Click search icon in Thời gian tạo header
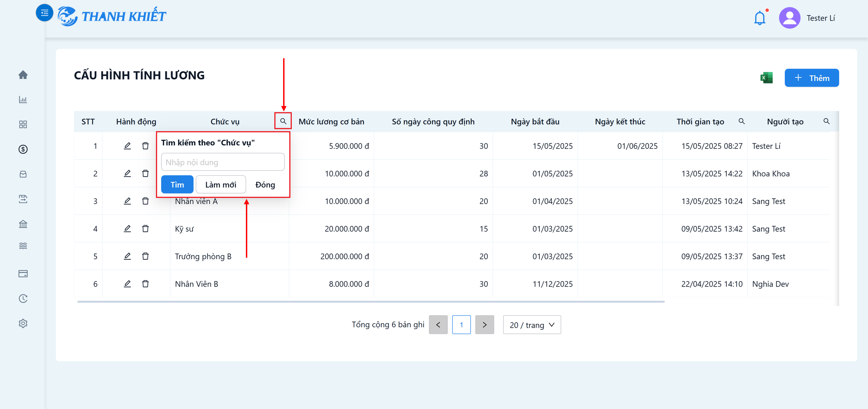The height and width of the screenshot is (409, 868). click(742, 121)
